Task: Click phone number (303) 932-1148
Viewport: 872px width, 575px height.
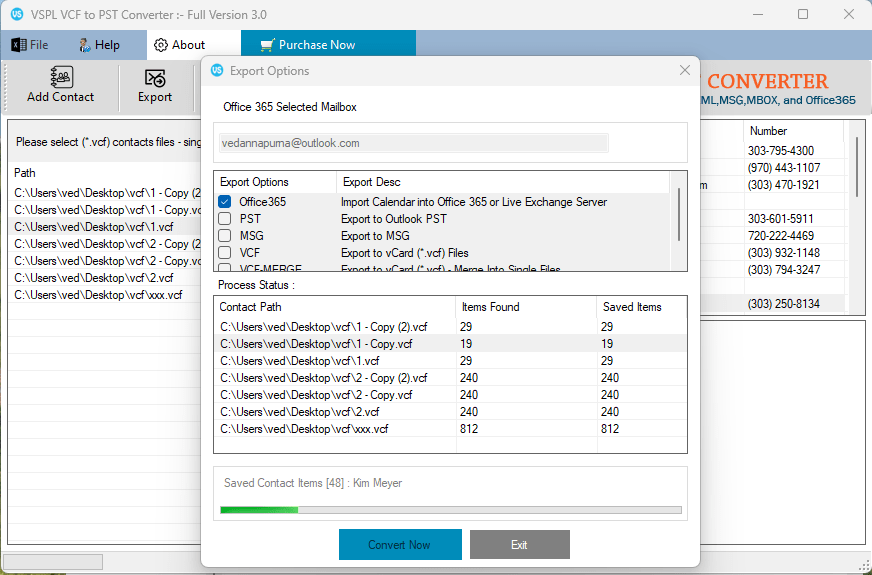Action: pyautogui.click(x=784, y=253)
